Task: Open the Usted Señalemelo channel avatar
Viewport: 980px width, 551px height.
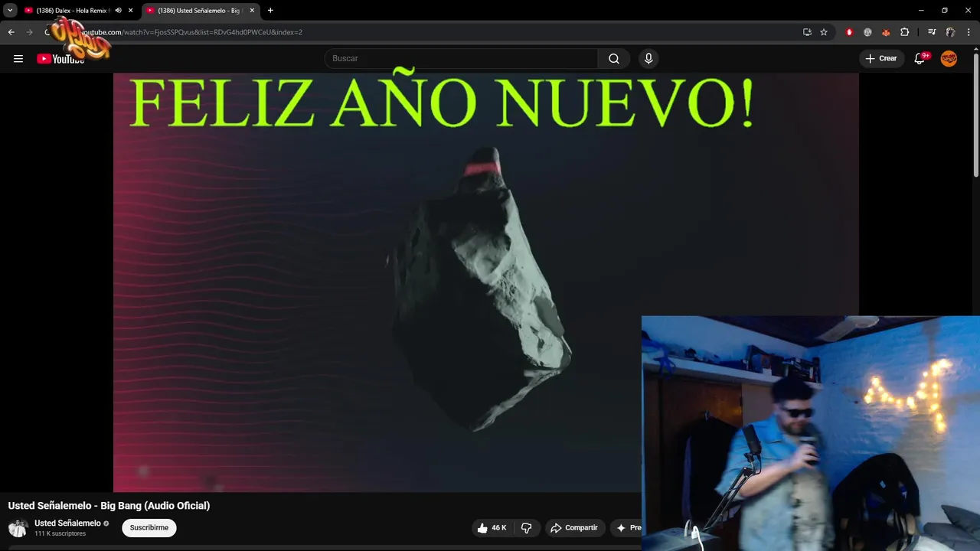Action: pos(18,528)
